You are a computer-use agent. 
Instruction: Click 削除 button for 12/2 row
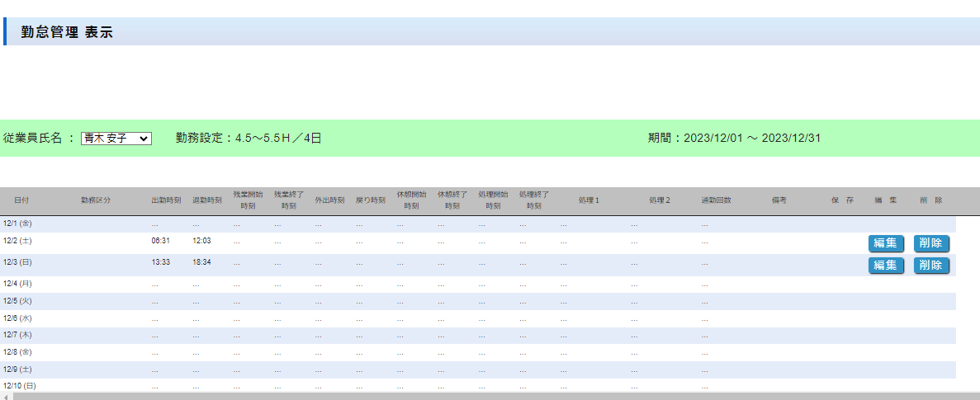point(931,243)
